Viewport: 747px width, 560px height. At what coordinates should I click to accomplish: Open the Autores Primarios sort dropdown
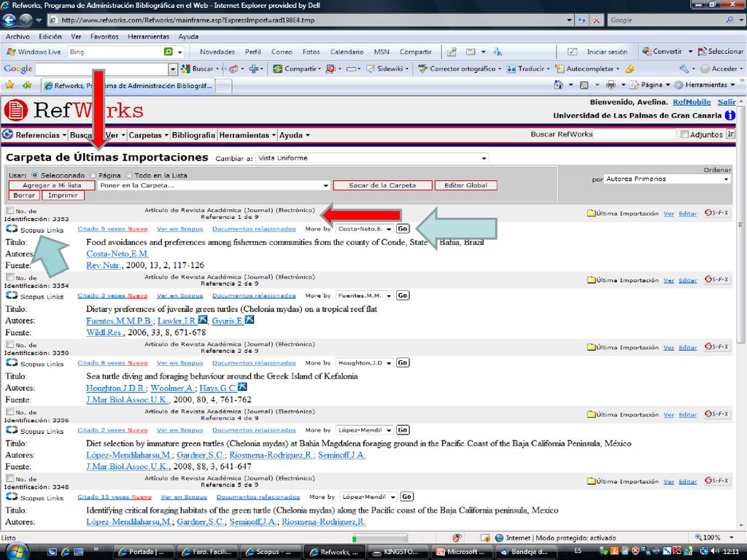667,179
